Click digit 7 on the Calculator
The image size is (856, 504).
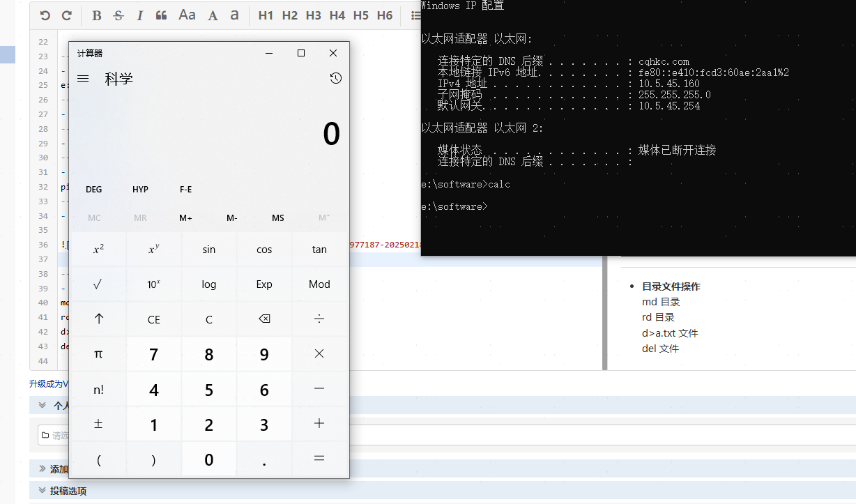(x=154, y=354)
